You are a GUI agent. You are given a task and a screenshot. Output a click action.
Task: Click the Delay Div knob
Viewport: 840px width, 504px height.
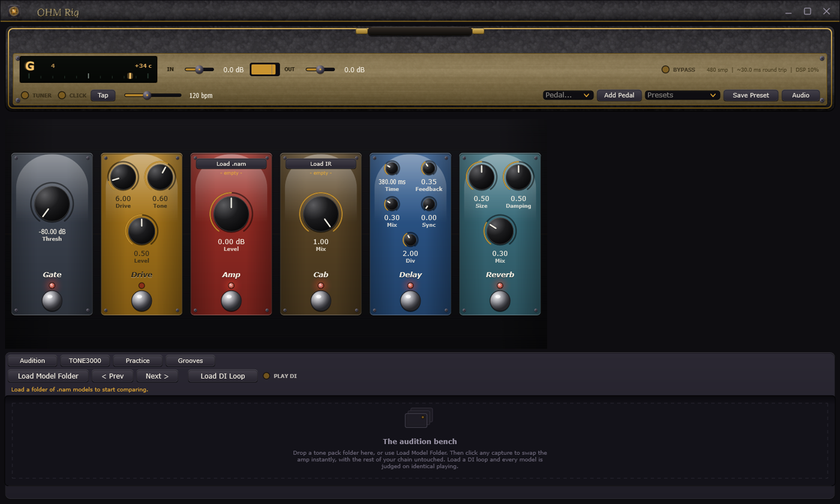tap(410, 240)
